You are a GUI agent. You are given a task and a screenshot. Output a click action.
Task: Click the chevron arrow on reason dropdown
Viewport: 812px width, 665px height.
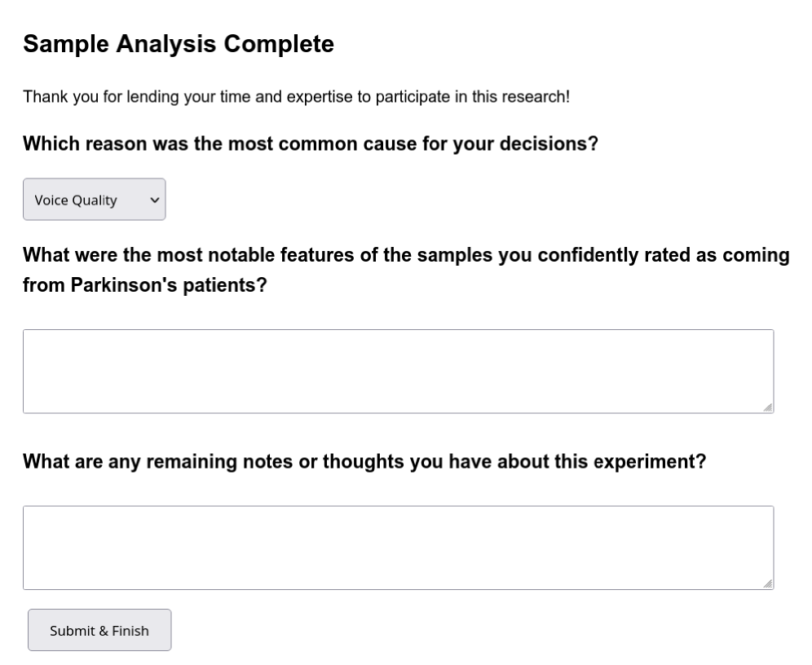pyautogui.click(x=152, y=200)
